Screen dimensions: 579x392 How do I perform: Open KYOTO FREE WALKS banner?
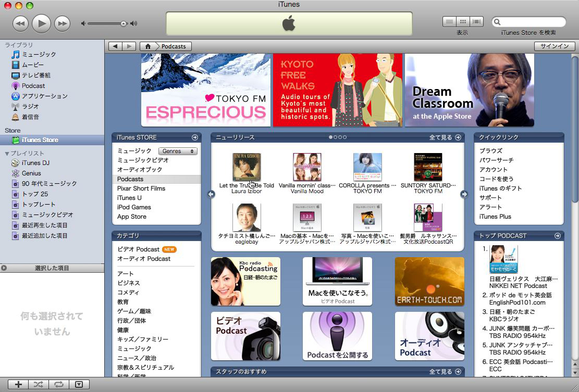pyautogui.click(x=338, y=90)
